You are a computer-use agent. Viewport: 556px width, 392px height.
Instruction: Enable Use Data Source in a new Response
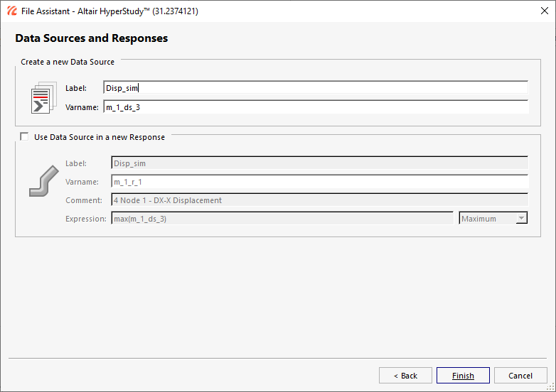[25, 137]
